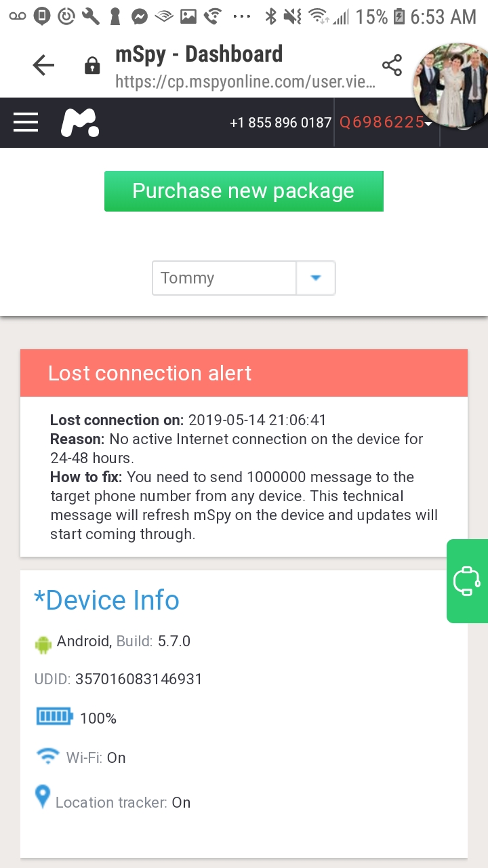
Task: Click the location tracker pin icon
Action: 43,797
